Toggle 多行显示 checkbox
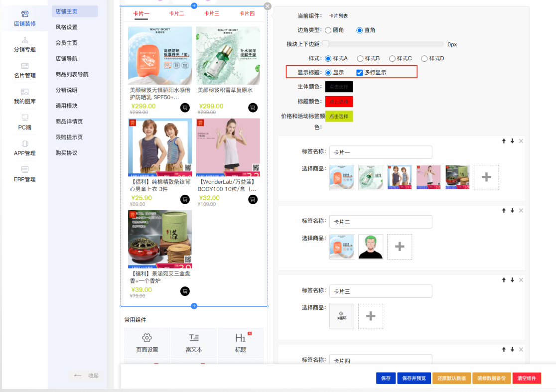556x392 pixels. 360,73
